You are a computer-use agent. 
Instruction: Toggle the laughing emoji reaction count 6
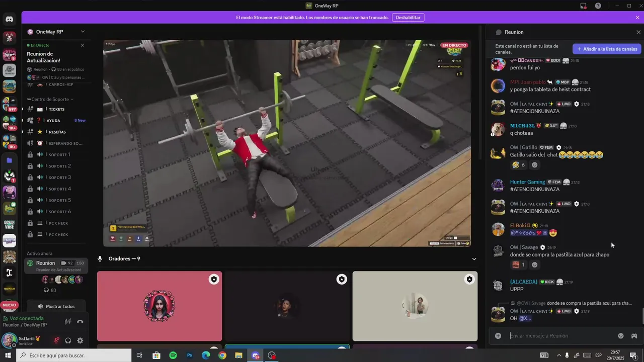(519, 165)
